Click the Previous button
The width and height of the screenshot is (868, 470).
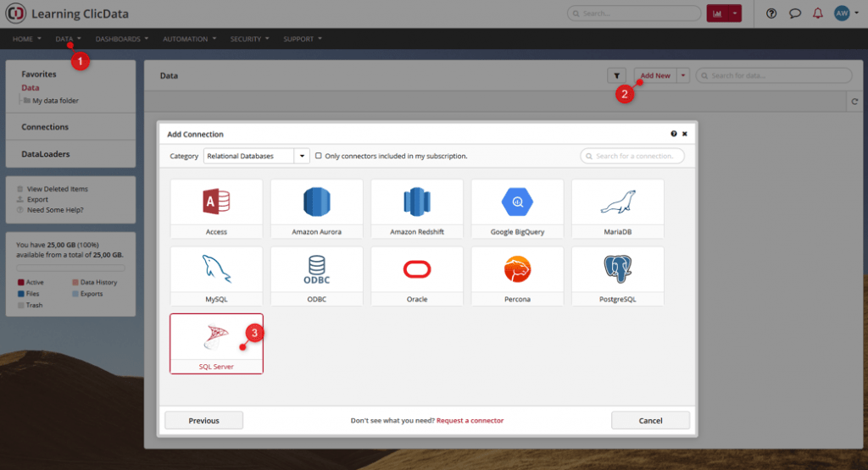pyautogui.click(x=203, y=420)
